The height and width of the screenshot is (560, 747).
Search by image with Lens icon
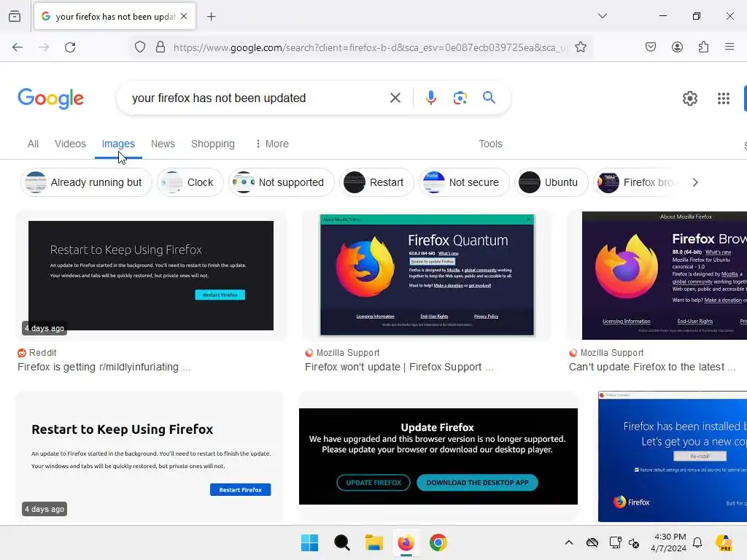click(x=460, y=98)
